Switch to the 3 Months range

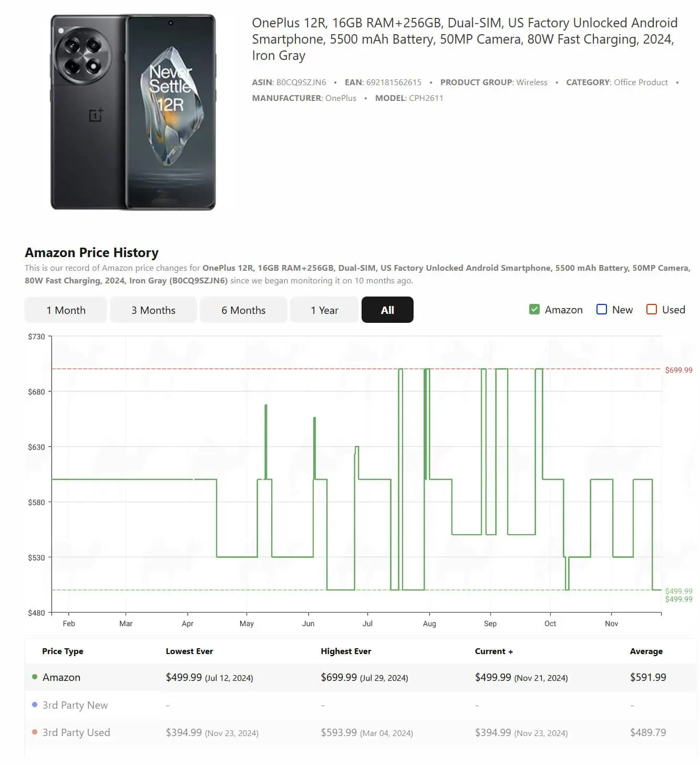153,310
